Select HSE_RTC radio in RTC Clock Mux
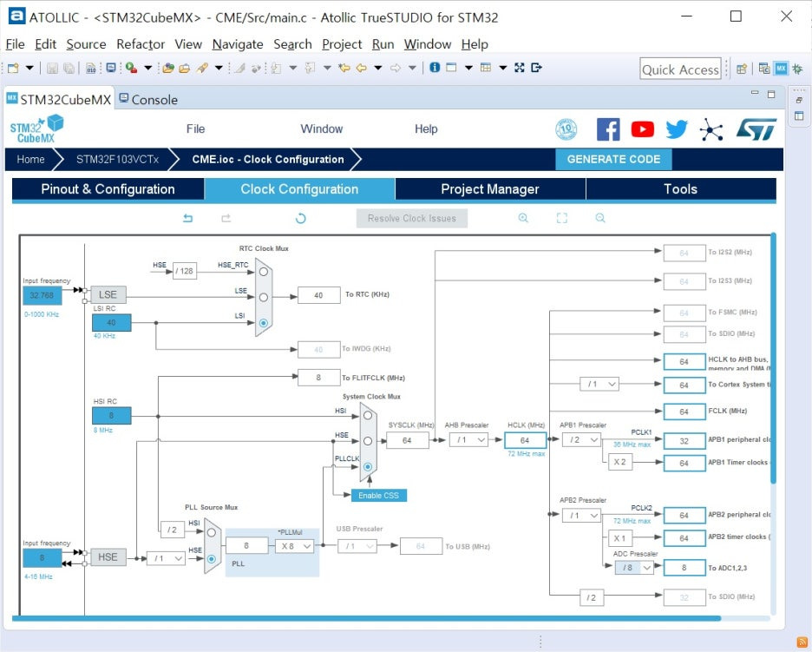Screen dimensions: 812x652 [x=264, y=272]
